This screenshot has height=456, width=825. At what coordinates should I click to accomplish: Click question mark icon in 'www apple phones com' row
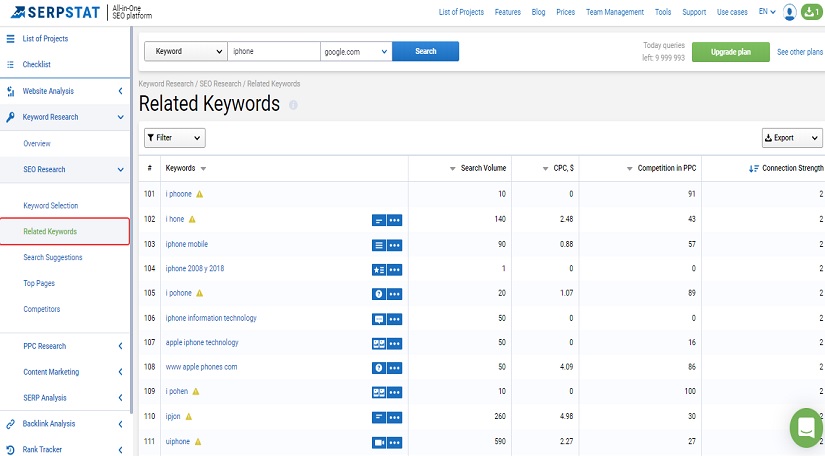click(379, 368)
